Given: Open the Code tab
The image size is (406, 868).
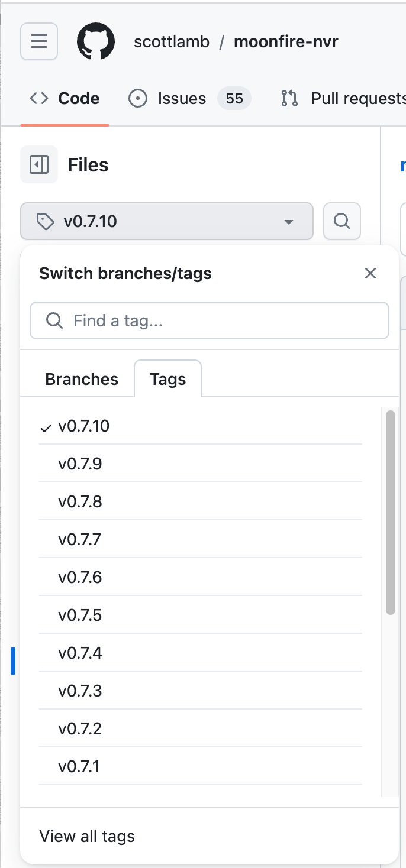Looking at the screenshot, I should [x=64, y=98].
